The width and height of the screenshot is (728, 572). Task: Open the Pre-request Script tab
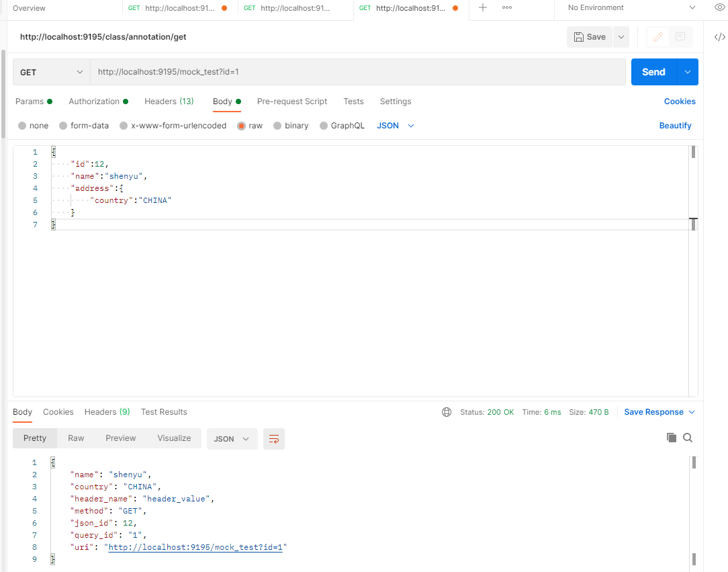click(x=292, y=101)
